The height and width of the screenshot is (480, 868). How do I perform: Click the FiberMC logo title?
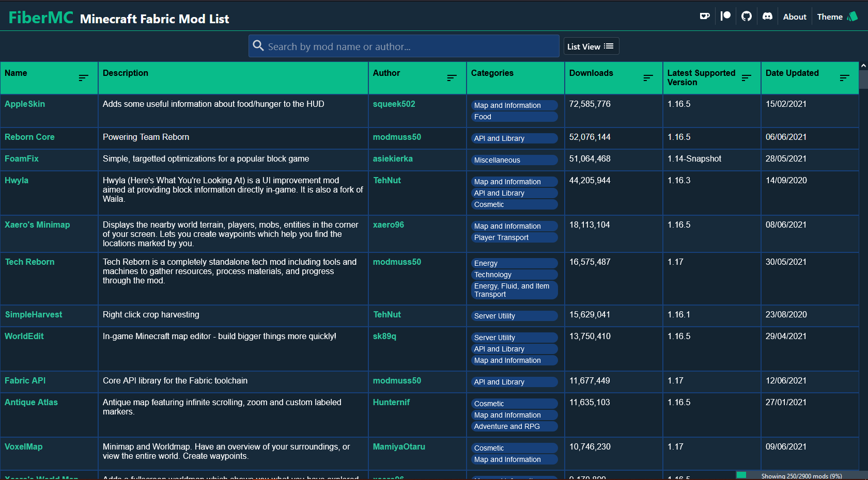point(41,18)
